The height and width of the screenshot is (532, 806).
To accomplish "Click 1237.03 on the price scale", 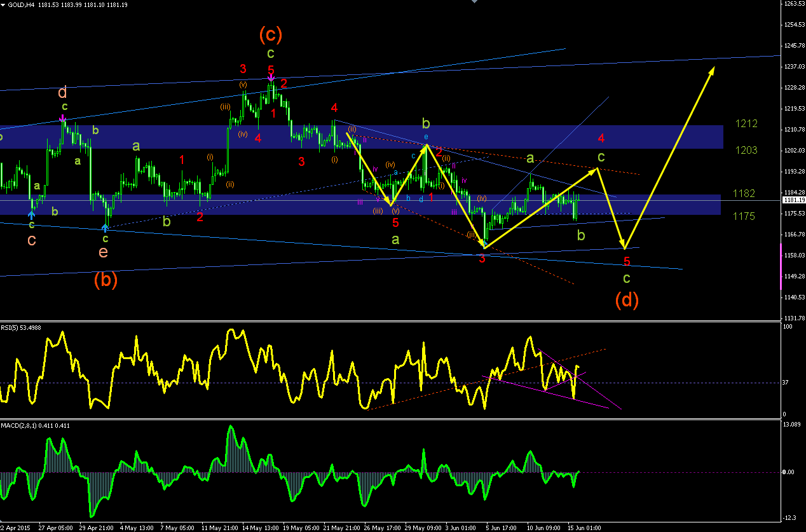I will point(793,67).
